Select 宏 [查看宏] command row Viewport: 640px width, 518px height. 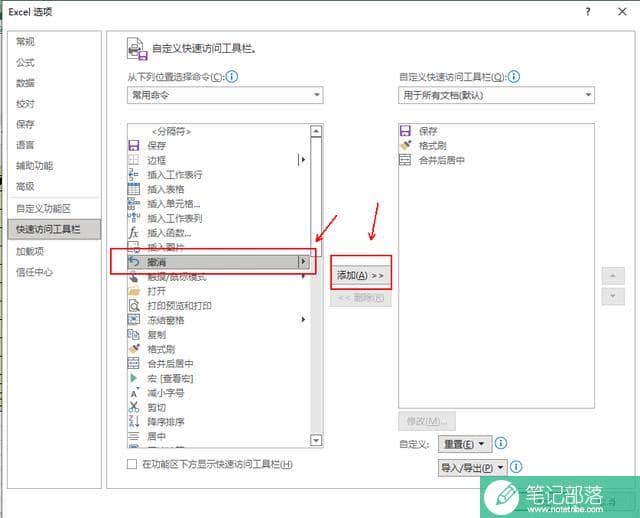[219, 378]
